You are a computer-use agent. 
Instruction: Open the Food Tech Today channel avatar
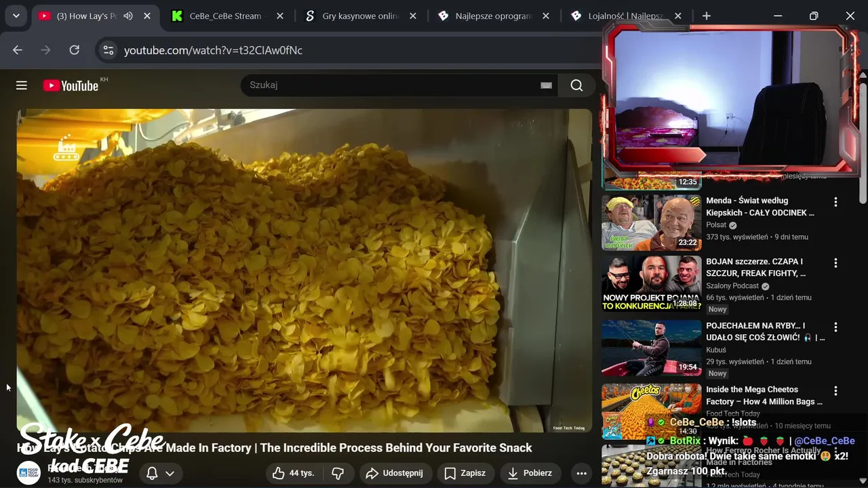click(x=28, y=473)
